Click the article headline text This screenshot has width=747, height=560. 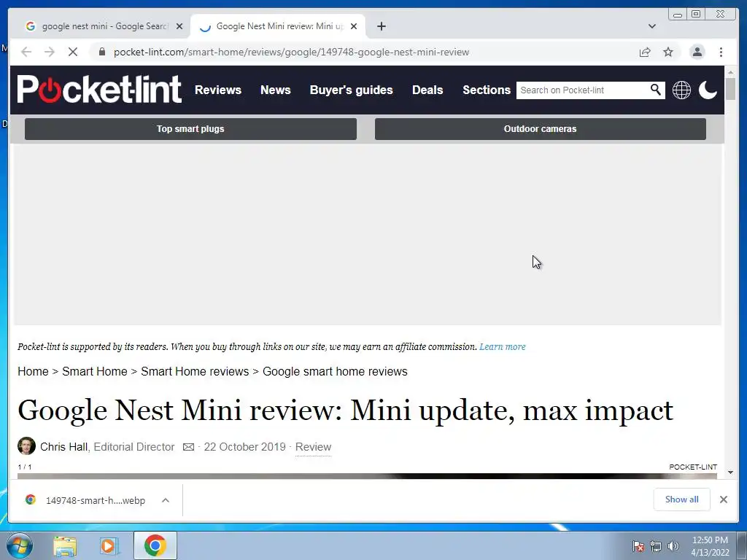coord(345,411)
